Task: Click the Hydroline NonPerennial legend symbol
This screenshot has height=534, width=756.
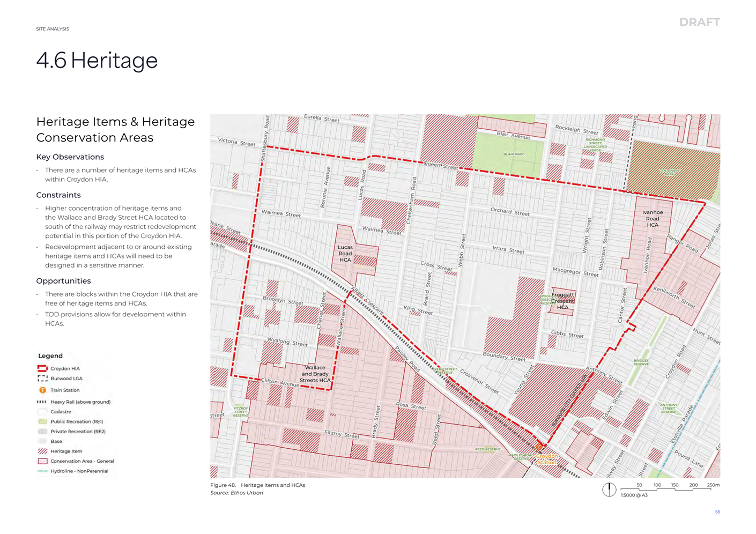Action: (x=42, y=471)
